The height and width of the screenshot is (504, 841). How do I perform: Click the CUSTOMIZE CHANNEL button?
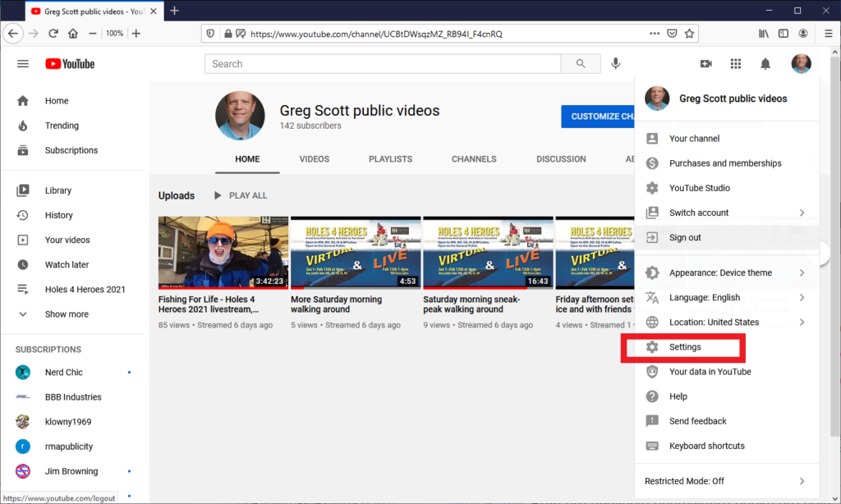598,117
